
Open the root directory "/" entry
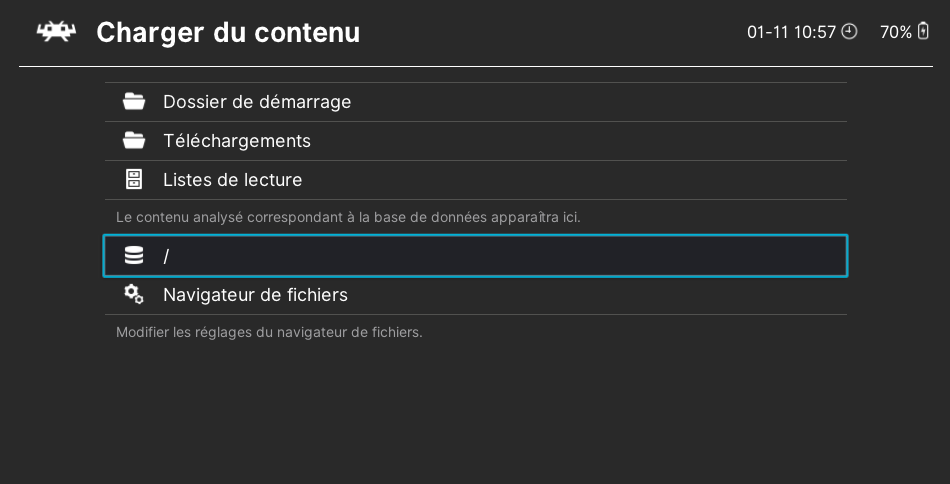(476, 256)
